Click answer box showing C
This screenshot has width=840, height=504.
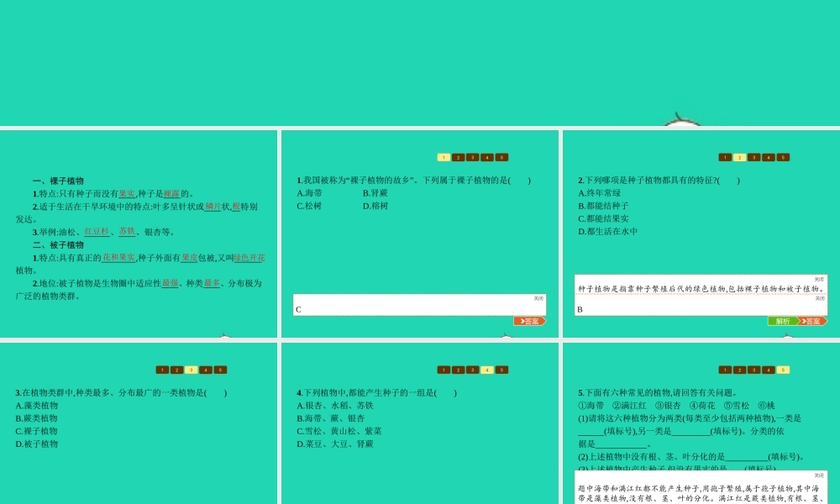point(419,305)
